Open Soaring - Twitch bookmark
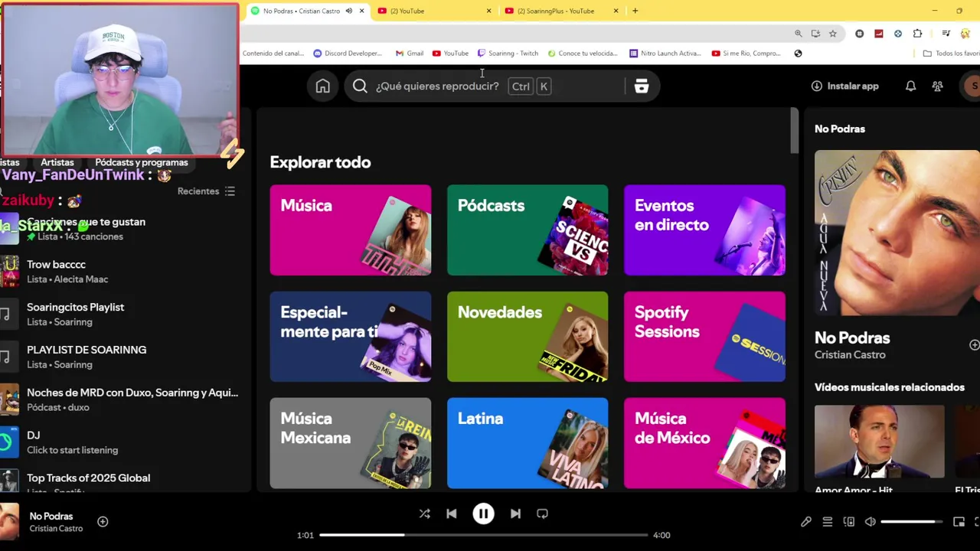Screen dimensions: 980x551 coord(508,54)
